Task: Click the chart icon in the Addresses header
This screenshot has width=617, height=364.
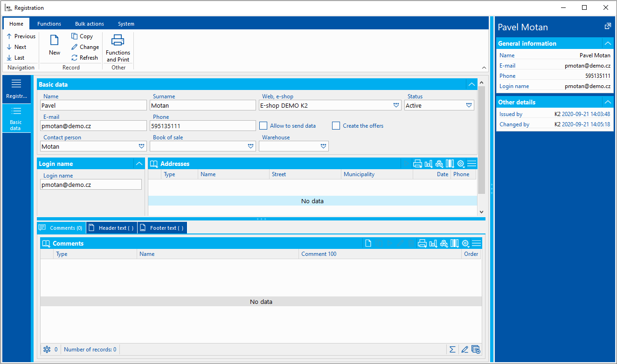Action: (x=429, y=164)
